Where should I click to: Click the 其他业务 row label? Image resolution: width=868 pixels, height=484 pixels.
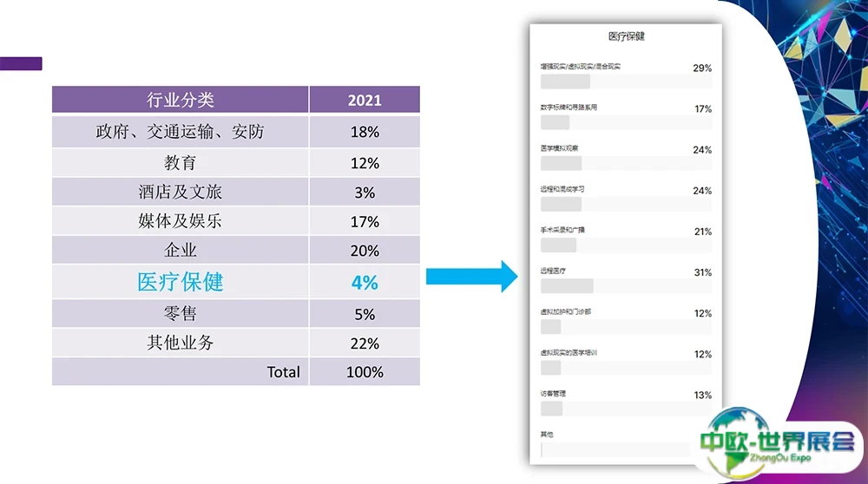(180, 343)
